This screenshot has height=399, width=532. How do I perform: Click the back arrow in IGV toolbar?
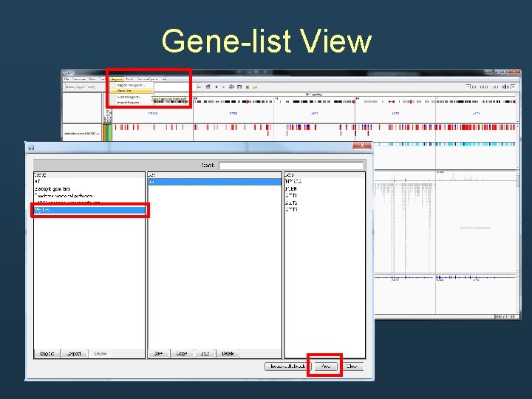(216, 87)
